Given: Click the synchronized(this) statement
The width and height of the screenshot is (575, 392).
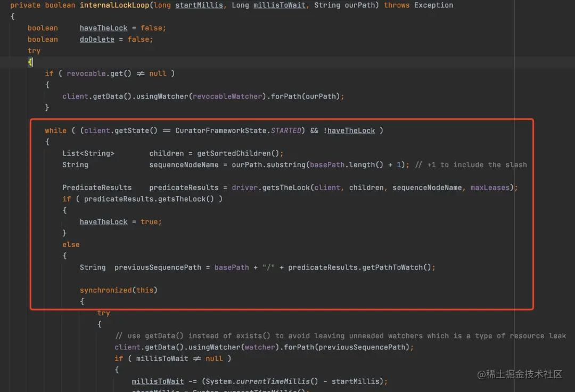Looking at the screenshot, I should pos(118,290).
